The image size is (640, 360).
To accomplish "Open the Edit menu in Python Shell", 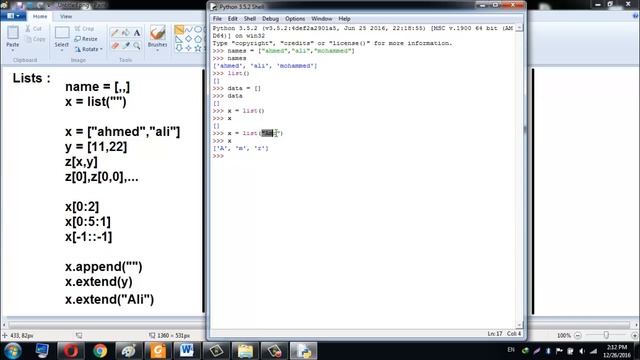I will [x=233, y=19].
